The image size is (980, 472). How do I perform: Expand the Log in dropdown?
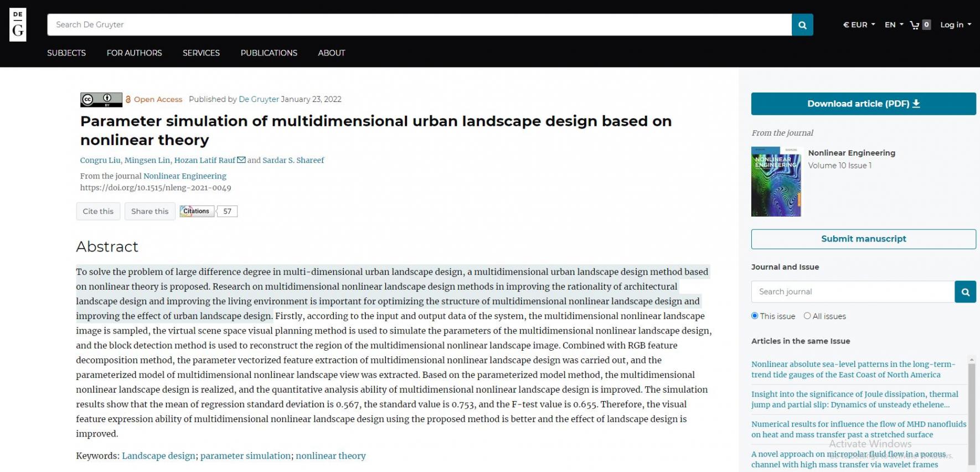click(x=956, y=25)
